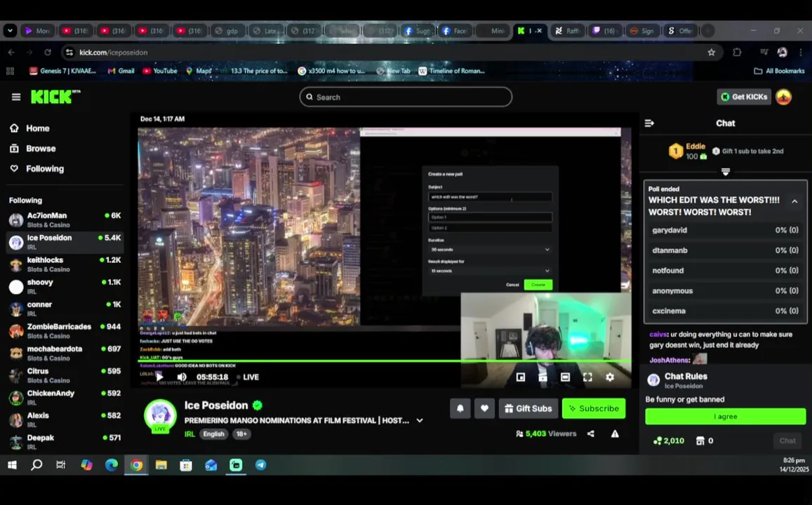Image resolution: width=812 pixels, height=505 pixels.
Task: Open Chrome tab search dropdown arrow
Action: click(10, 31)
